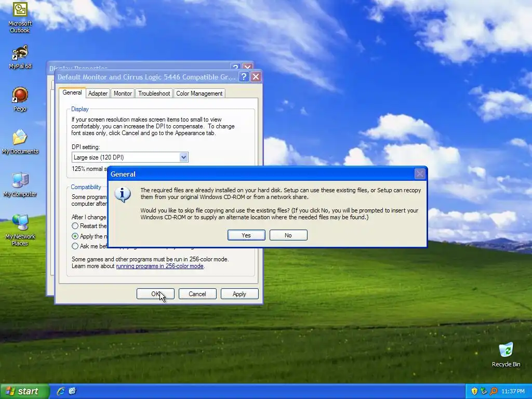Click Apply in monitor properties dialog
The height and width of the screenshot is (399, 532).
pyautogui.click(x=240, y=294)
